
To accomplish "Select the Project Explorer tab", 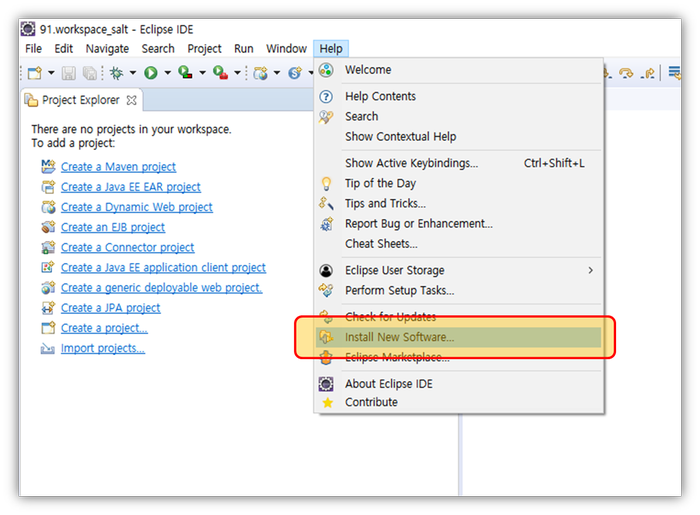I will click(x=80, y=100).
